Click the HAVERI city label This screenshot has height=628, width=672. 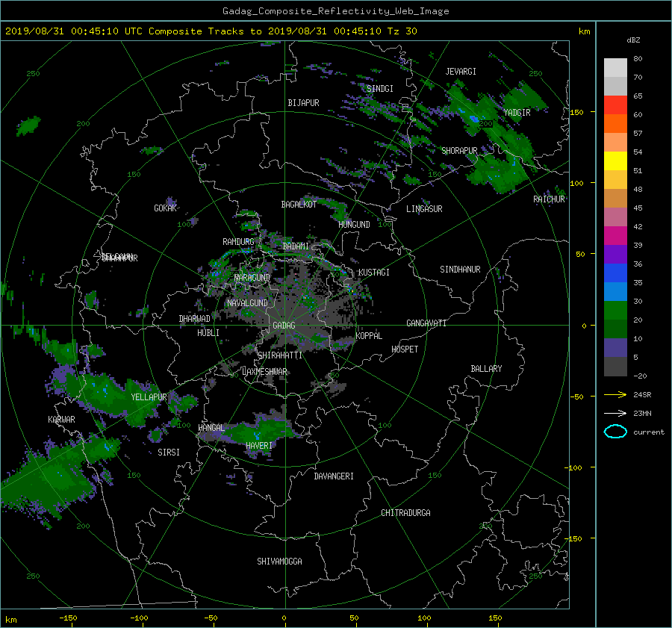pos(259,445)
